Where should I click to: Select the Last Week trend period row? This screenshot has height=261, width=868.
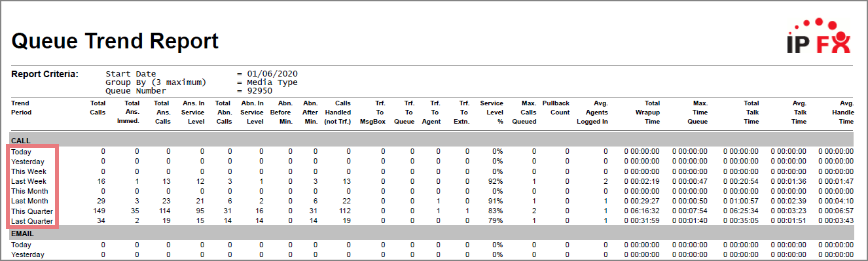432,181
